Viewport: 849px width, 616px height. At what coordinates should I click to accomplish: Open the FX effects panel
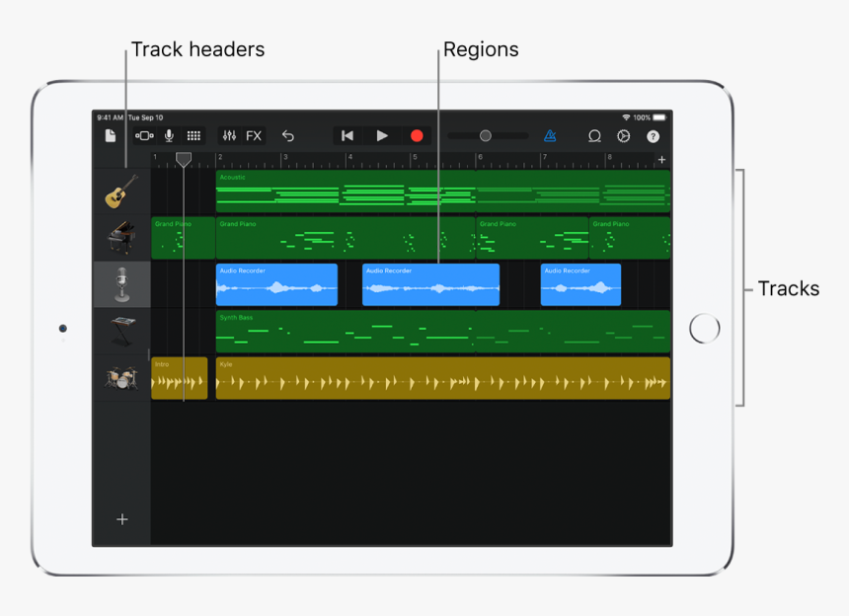pyautogui.click(x=256, y=135)
